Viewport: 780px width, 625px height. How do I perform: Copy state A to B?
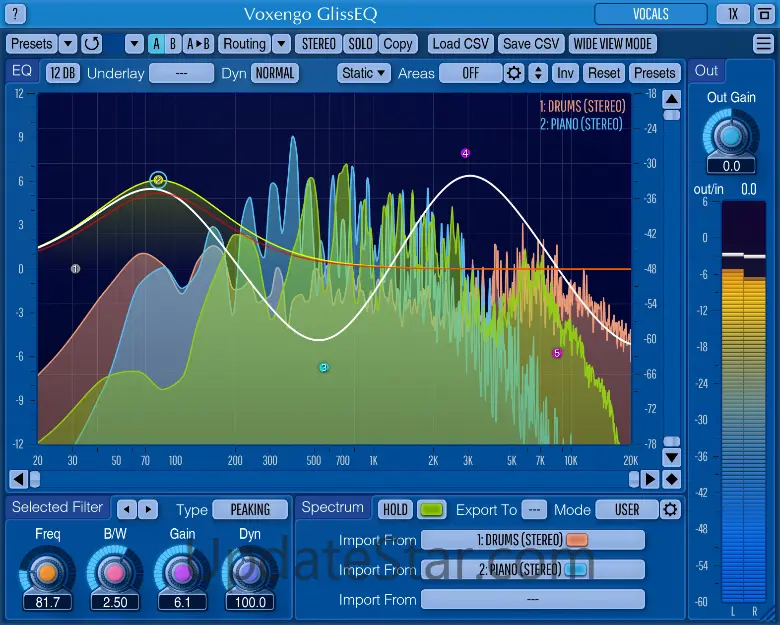point(198,44)
